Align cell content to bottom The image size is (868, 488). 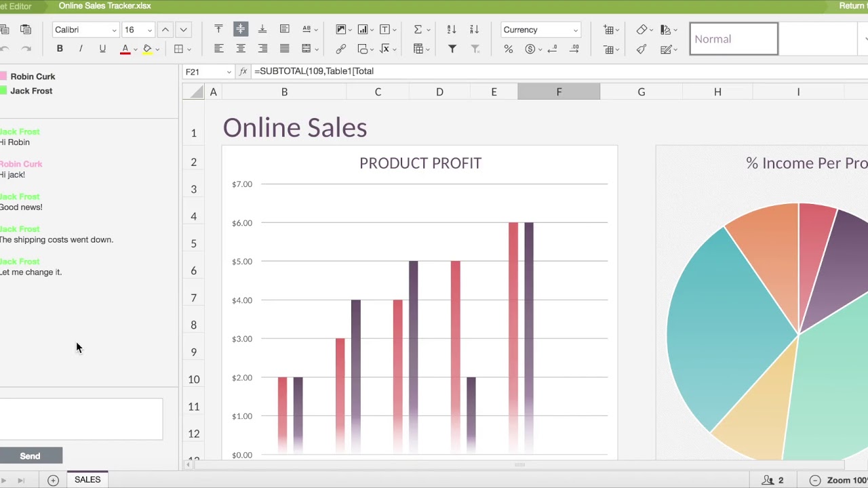point(262,29)
